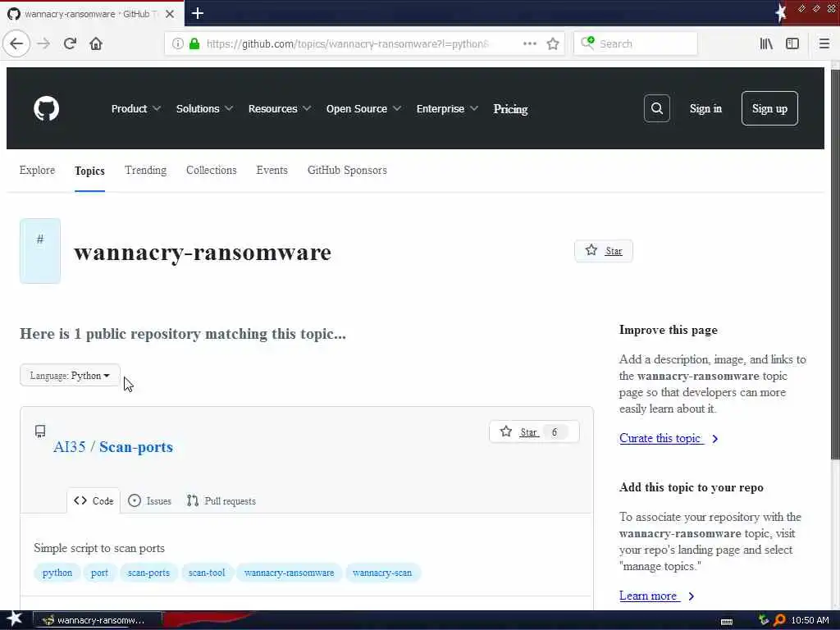The image size is (840, 630).
Task: Go to the Collections tab
Action: tap(212, 171)
